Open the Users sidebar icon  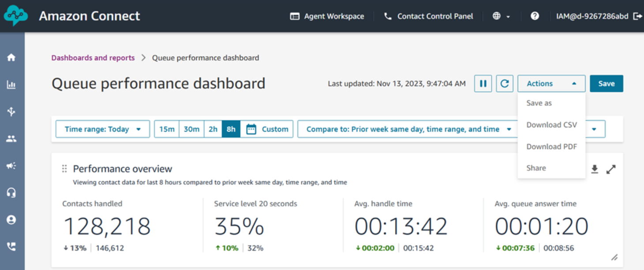11,139
